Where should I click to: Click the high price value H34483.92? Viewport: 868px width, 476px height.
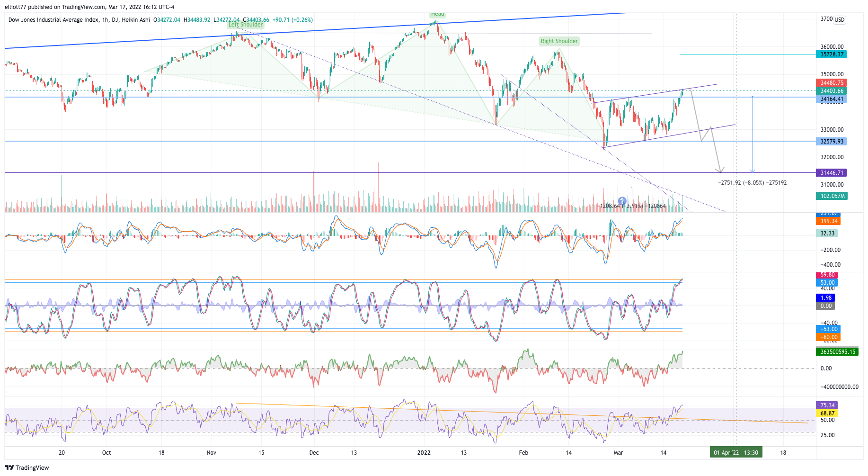197,20
